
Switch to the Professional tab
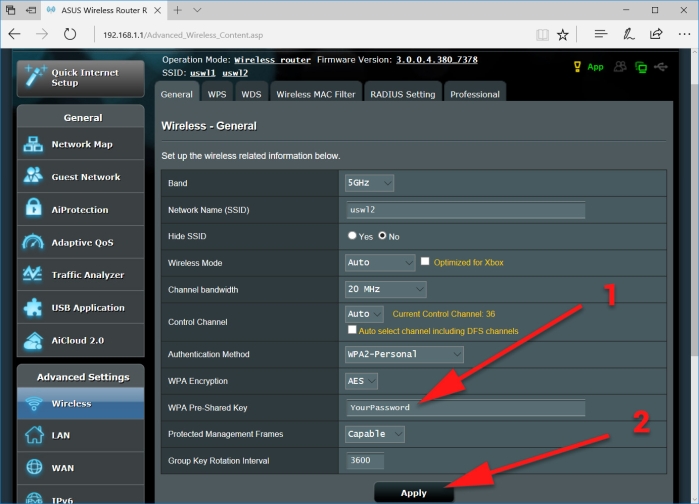coord(475,94)
